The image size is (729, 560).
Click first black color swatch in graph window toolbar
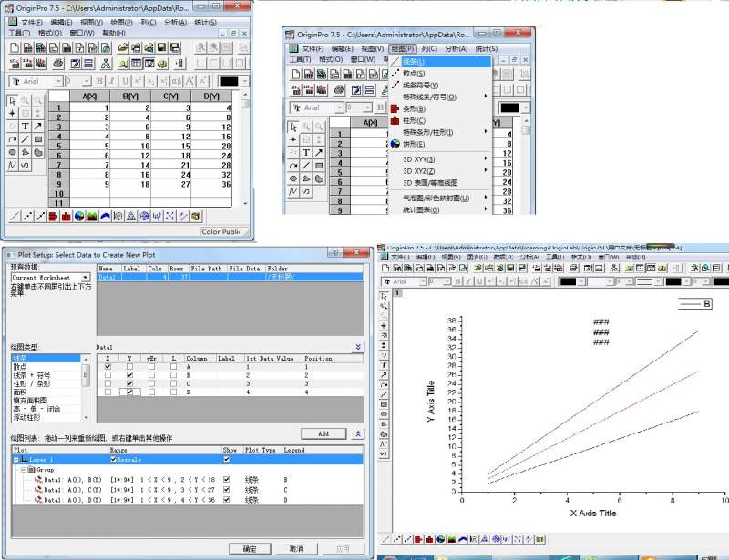[568, 281]
